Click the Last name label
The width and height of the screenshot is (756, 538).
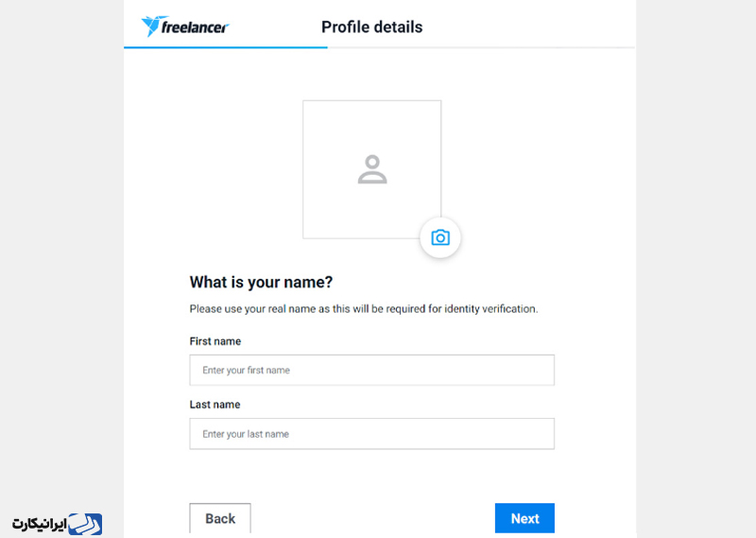[215, 405]
